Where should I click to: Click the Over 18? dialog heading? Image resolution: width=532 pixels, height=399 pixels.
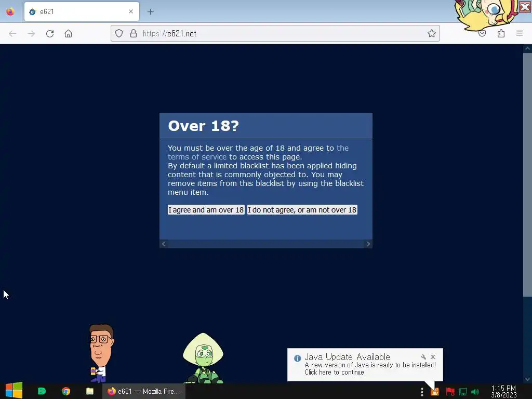click(204, 126)
